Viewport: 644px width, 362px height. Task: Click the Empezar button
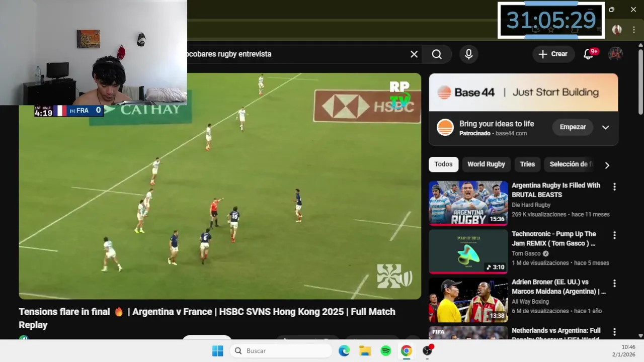(573, 127)
